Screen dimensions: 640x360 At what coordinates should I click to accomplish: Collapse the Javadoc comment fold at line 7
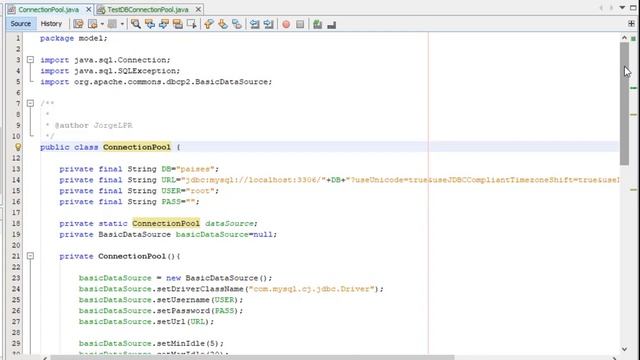(30, 104)
